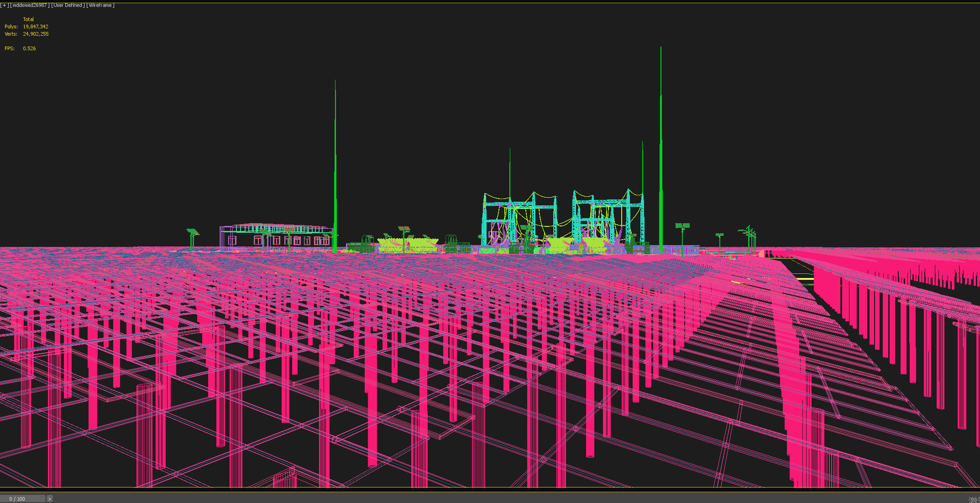The height and width of the screenshot is (503, 980).
Task: Select the leftmost green solar street lamp
Action: [193, 239]
